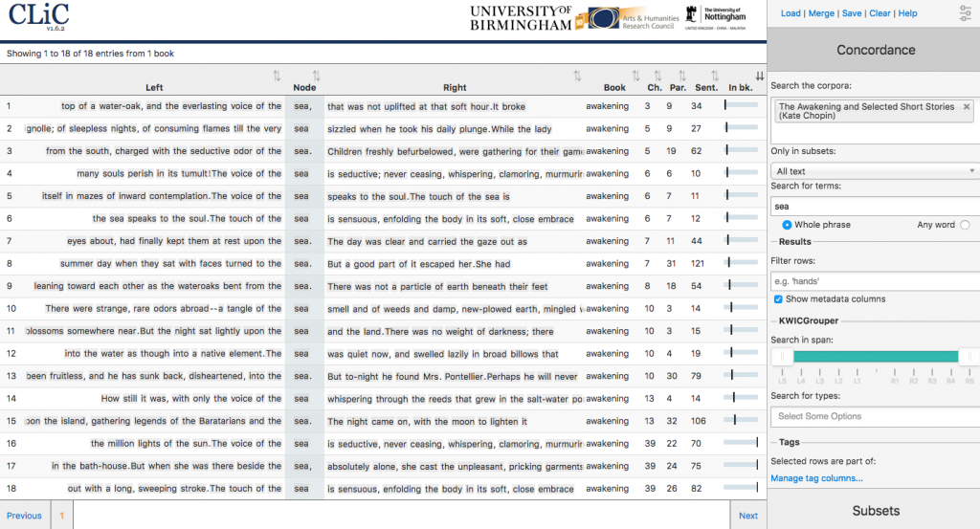Click the CLiC logo in the header
Image resolution: width=980 pixels, height=529 pixels.
click(33, 15)
